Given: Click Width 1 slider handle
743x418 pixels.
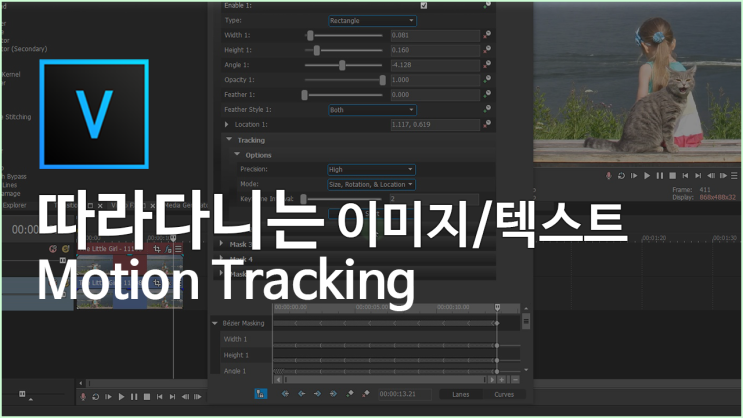Looking at the screenshot, I should (x=310, y=36).
